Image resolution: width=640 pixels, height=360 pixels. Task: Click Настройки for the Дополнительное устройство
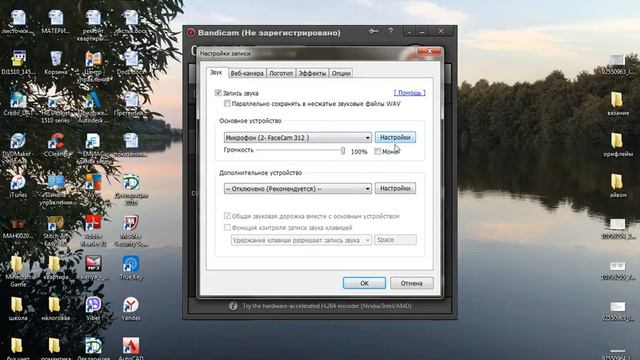395,188
